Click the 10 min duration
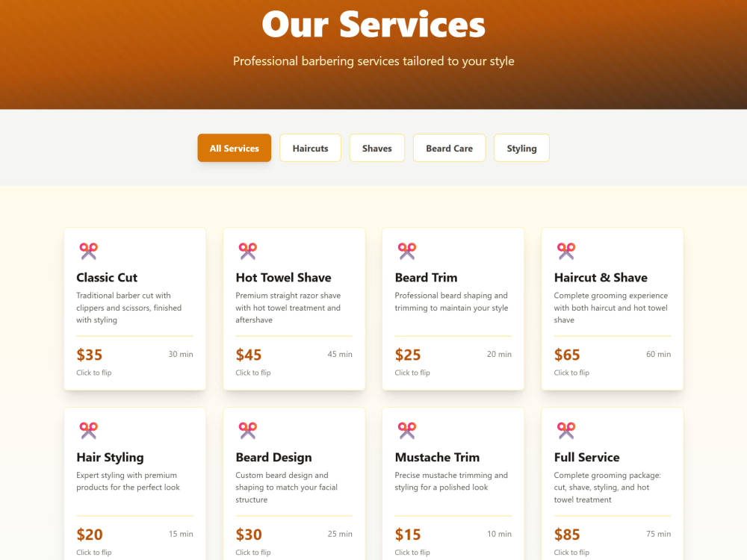The image size is (747, 560). pos(499,534)
